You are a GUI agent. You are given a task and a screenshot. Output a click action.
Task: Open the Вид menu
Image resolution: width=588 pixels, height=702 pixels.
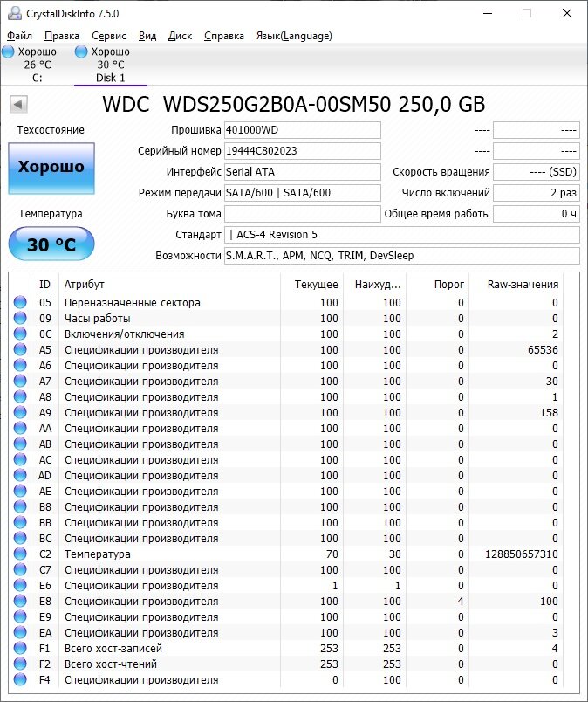tap(147, 36)
